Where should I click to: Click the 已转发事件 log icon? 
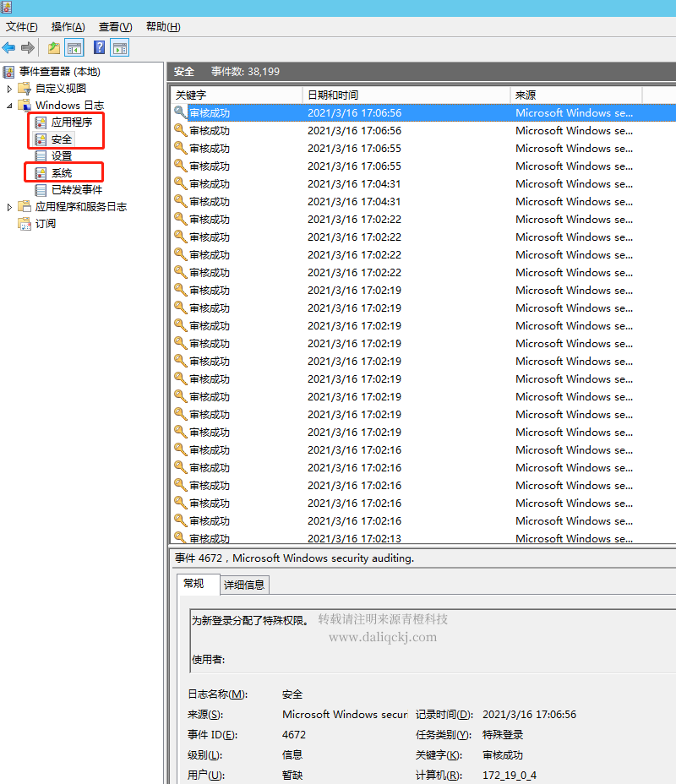[41, 190]
